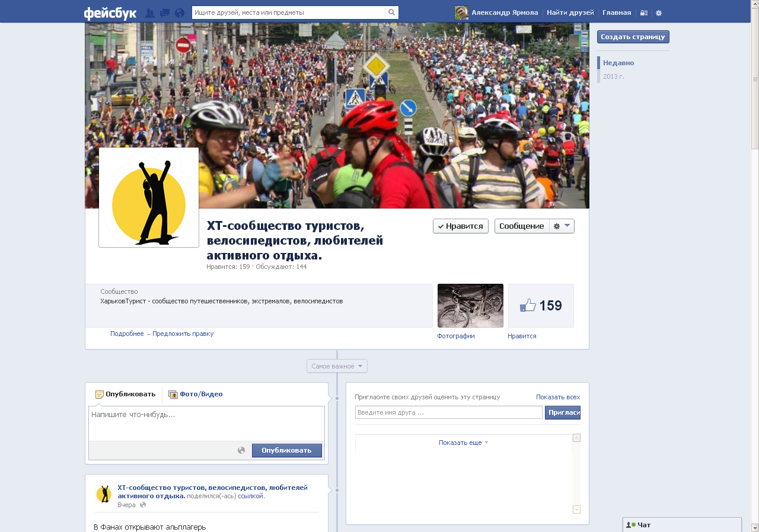Click the blue Опубликовать submit button
Viewport: 759px width, 532px height.
coord(286,450)
